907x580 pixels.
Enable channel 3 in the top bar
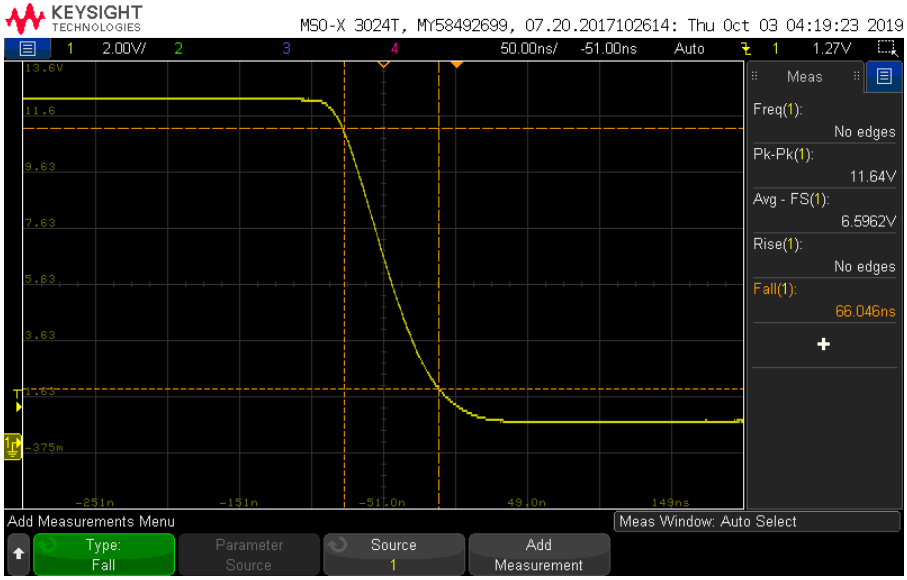[x=286, y=49]
